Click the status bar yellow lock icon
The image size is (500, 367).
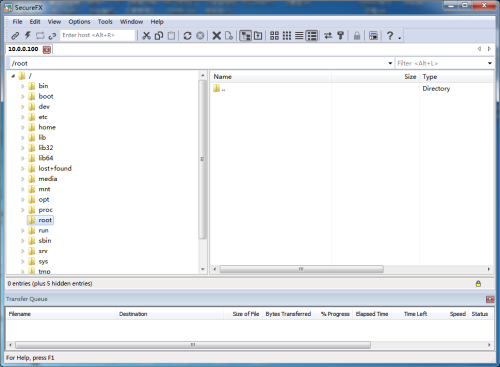(478, 284)
